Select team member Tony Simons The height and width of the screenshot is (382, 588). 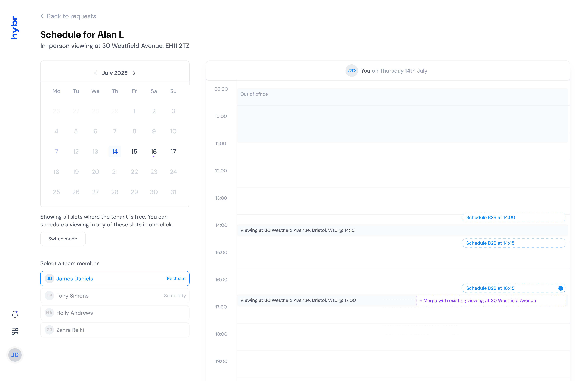(115, 296)
